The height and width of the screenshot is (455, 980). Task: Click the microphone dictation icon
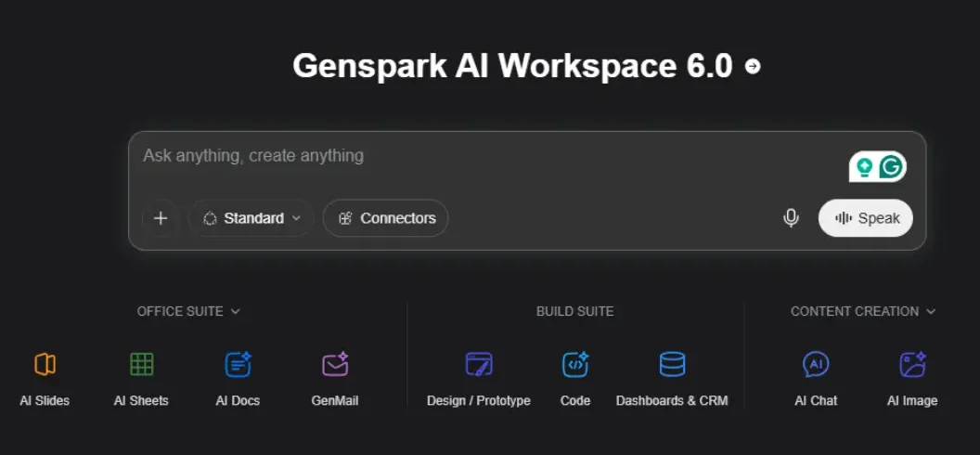[x=791, y=218]
